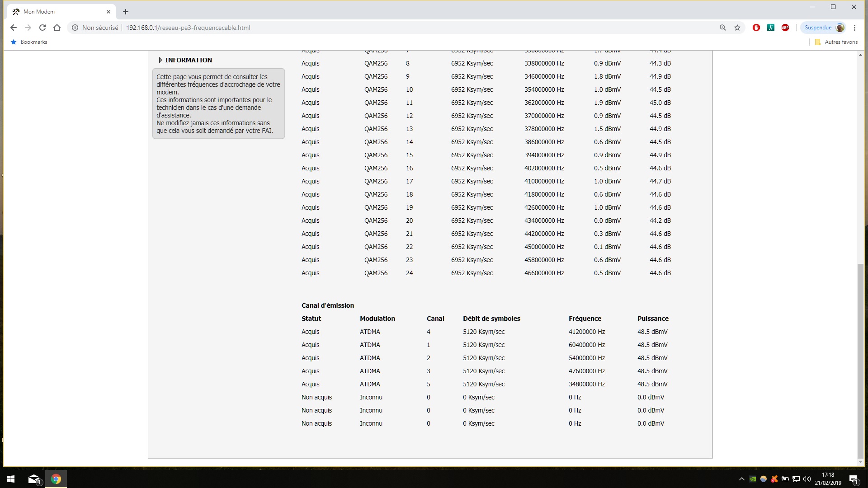Open Chrome three-dot menu
The image size is (868, 488).
pos(854,28)
